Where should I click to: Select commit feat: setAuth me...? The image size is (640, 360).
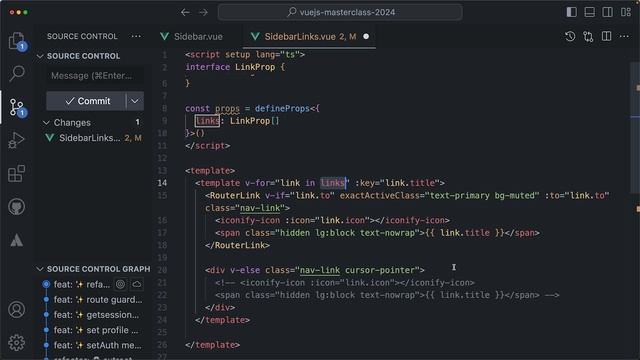98,345
